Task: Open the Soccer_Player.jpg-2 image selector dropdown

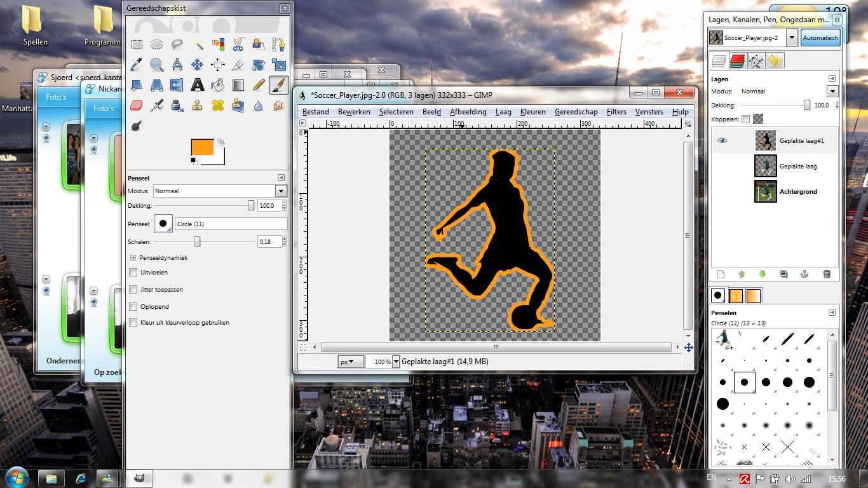Action: (792, 37)
